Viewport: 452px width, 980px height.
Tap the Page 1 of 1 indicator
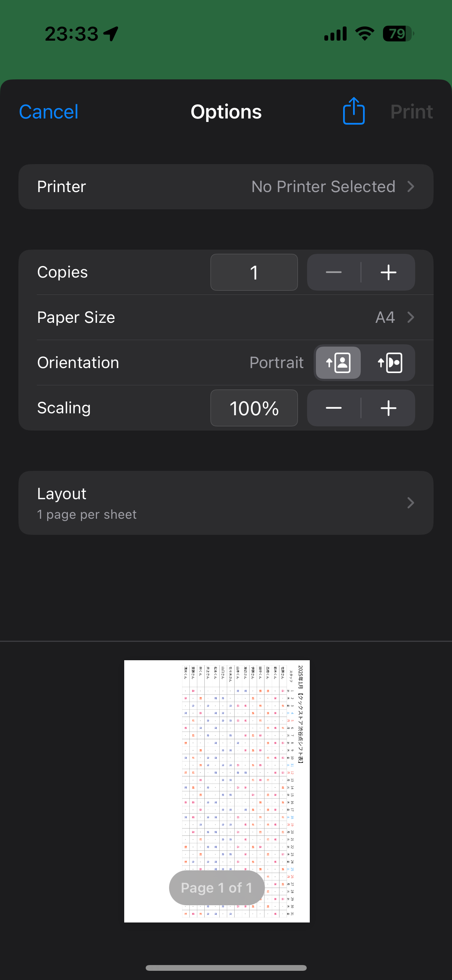pyautogui.click(x=217, y=888)
